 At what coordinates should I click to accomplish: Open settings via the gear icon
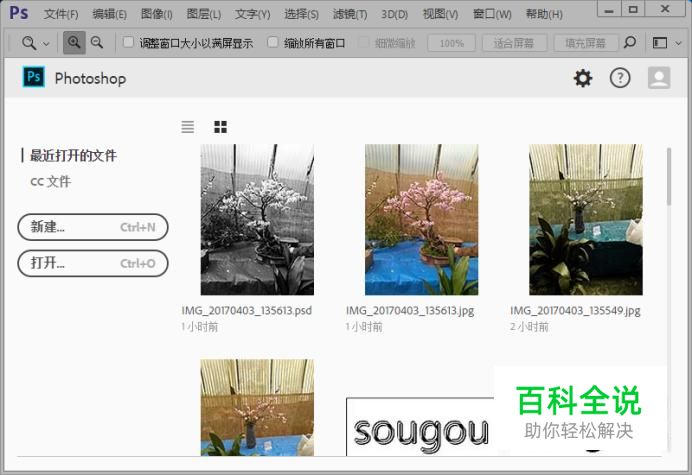pos(583,78)
